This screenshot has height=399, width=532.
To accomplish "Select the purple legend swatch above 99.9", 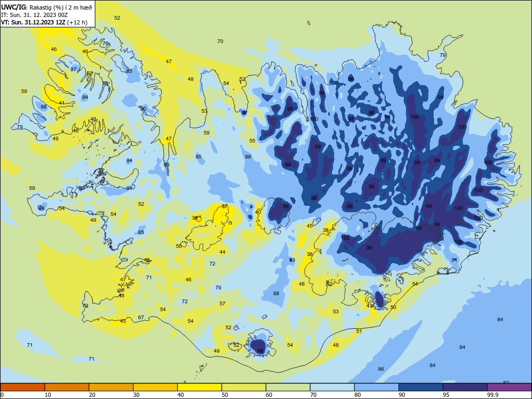I will point(509,387).
